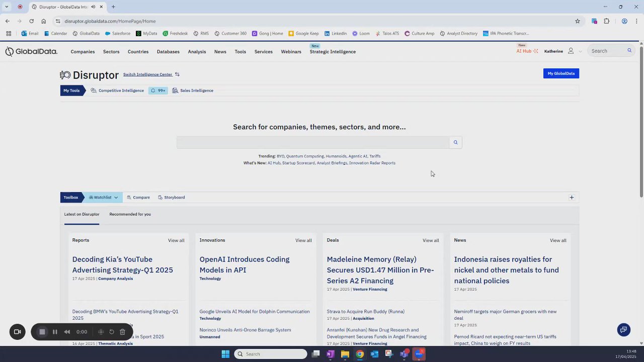Click the trending topic Quantum Computing
The image size is (644, 362).
click(305, 156)
